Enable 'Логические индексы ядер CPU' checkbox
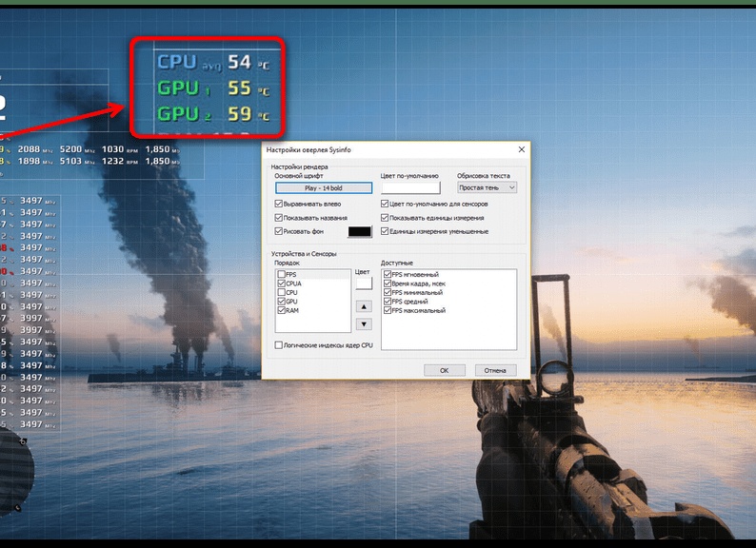Viewport: 756px width, 548px height. [279, 345]
